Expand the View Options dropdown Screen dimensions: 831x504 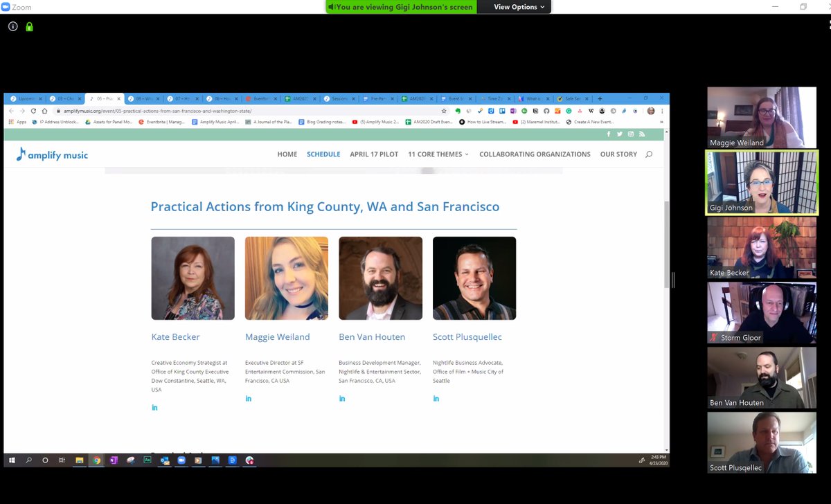pos(519,7)
